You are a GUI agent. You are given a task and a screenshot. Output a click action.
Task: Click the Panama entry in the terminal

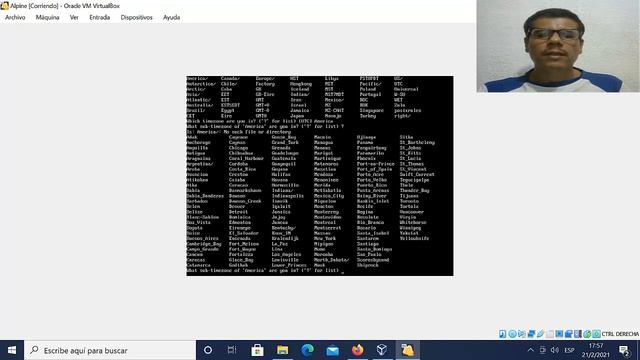(365, 142)
